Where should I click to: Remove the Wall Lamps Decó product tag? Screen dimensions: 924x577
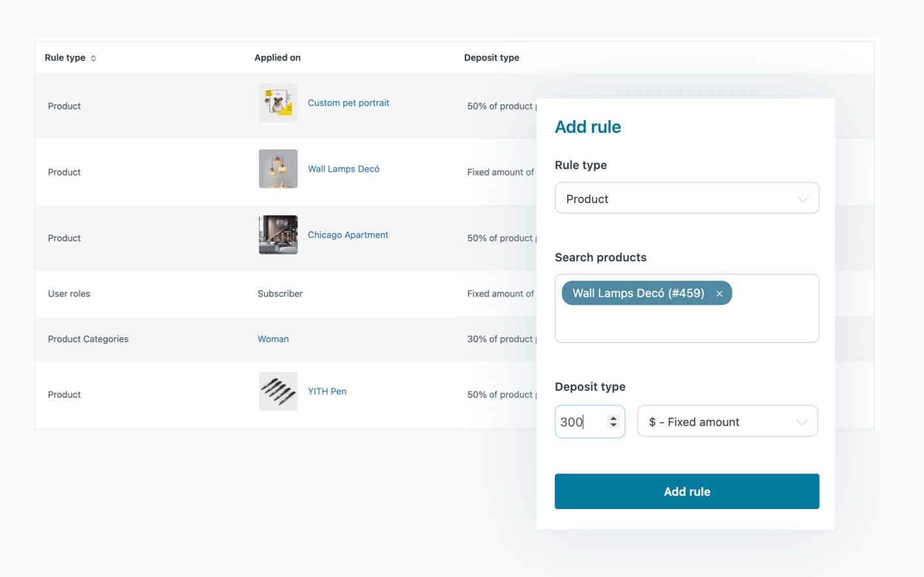(720, 294)
